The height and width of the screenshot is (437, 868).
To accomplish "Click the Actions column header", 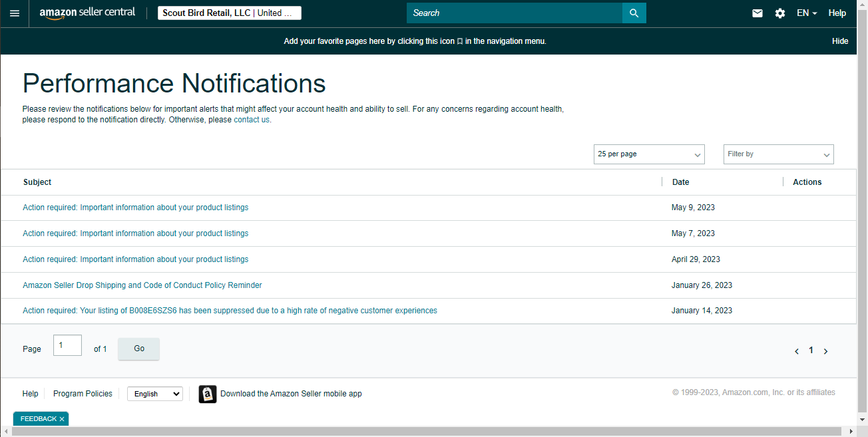I will point(807,182).
